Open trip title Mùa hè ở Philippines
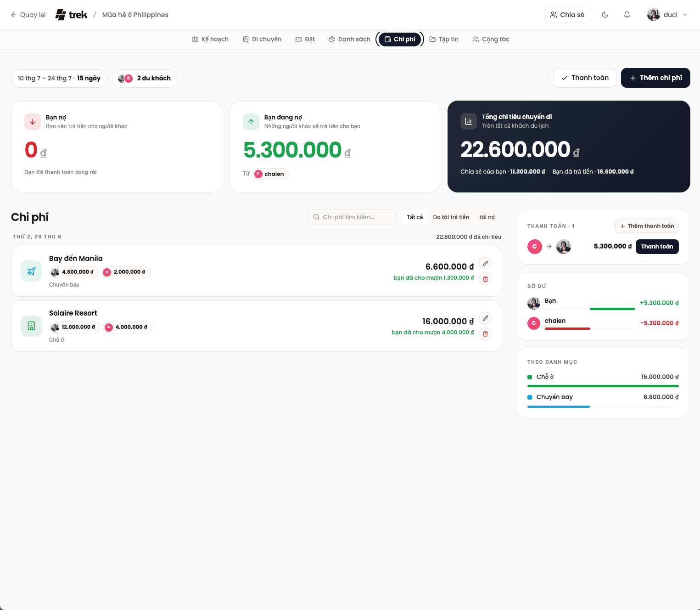The image size is (700, 610). [135, 15]
